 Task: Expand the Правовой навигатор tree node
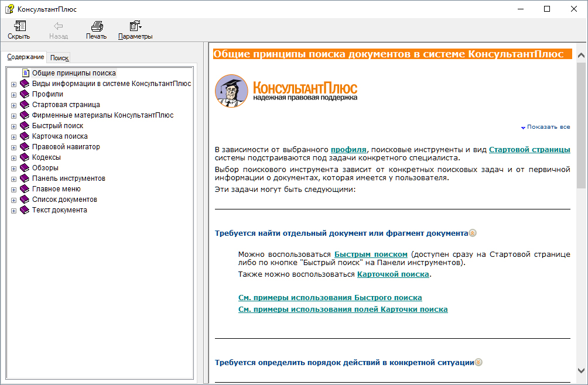click(13, 147)
